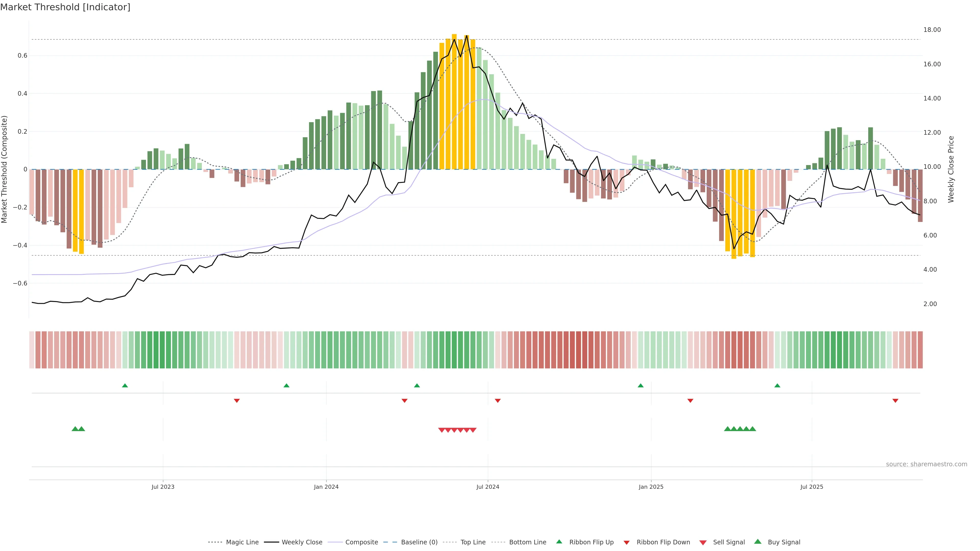Image resolution: width=980 pixels, height=551 pixels.
Task: Click the Market Threshold [Indicator] title
Action: pyautogui.click(x=65, y=7)
